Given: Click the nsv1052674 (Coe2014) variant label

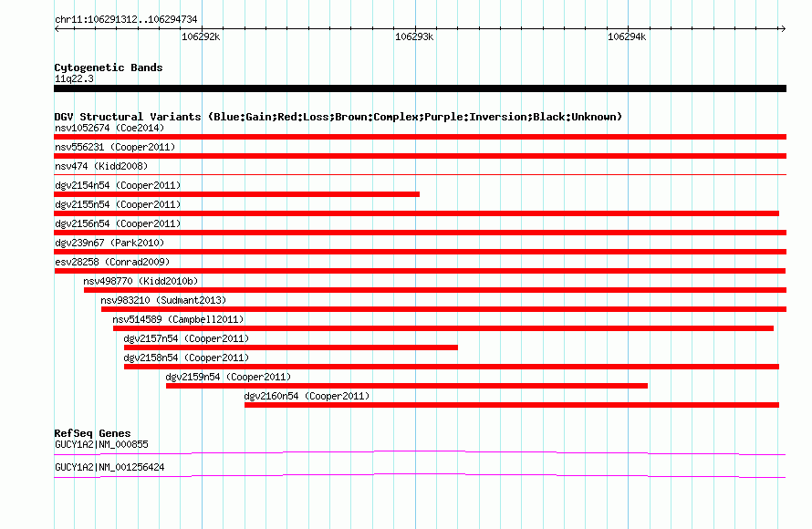Looking at the screenshot, I should (x=109, y=128).
